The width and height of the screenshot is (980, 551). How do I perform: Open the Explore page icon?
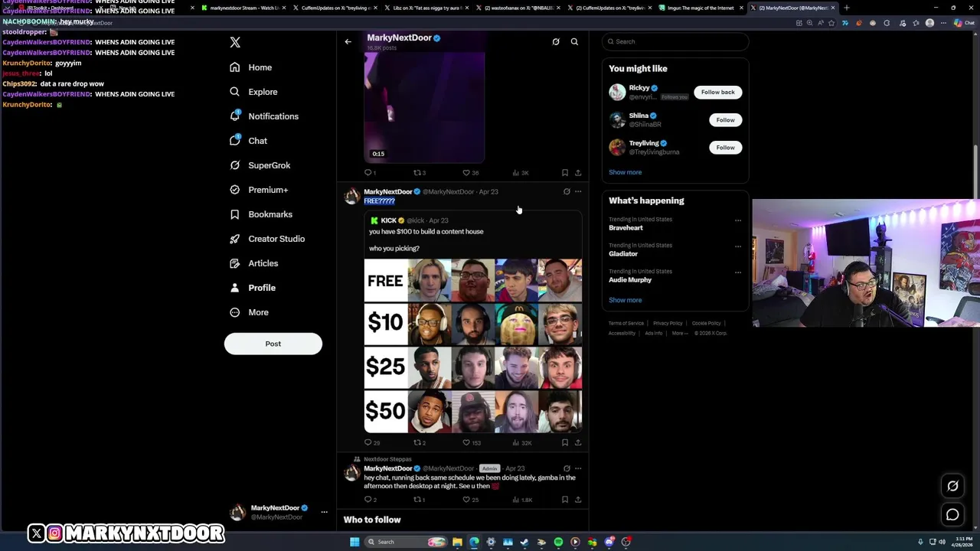tap(234, 92)
